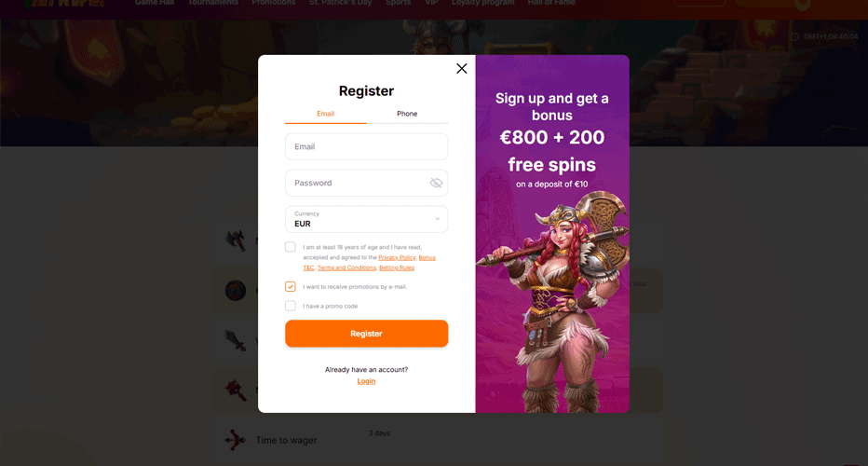Viewport: 868px width, 466px height.
Task: Open the Login link
Action: [x=366, y=381]
